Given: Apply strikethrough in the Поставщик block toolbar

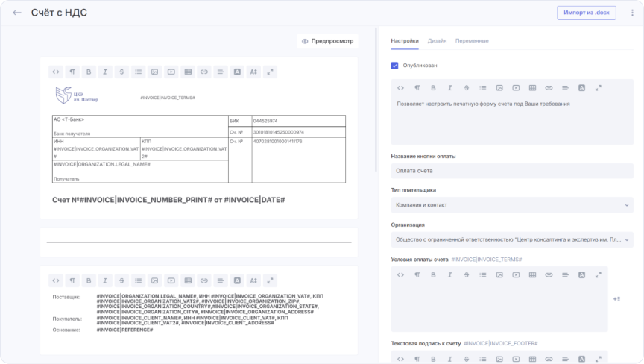Looking at the screenshot, I should pyautogui.click(x=121, y=280).
